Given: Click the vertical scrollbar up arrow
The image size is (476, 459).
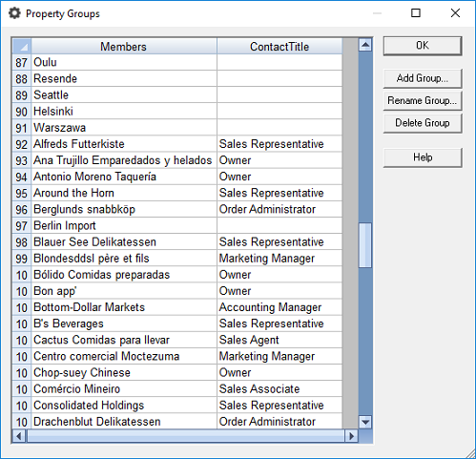Looking at the screenshot, I should pos(365,45).
